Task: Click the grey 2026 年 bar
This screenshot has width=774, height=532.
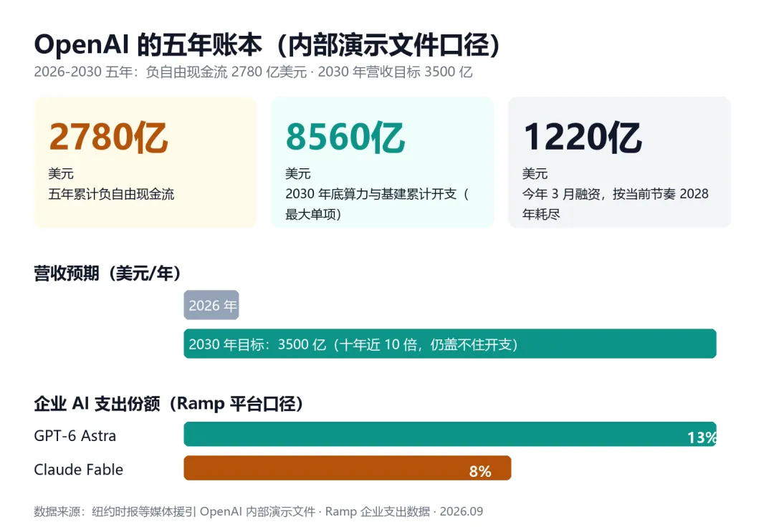Action: tap(211, 305)
